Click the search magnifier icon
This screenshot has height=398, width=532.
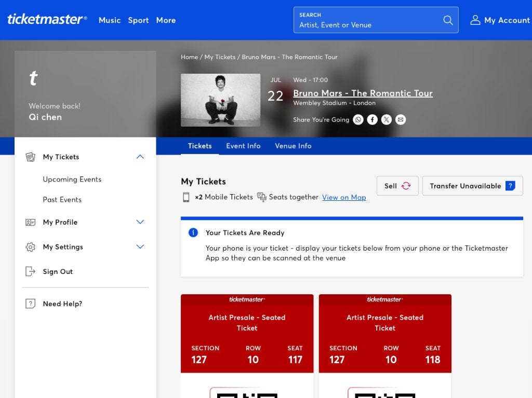click(448, 20)
